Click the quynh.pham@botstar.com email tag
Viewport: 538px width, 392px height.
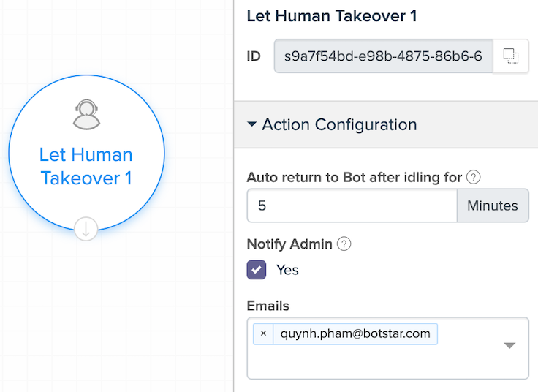coord(355,333)
